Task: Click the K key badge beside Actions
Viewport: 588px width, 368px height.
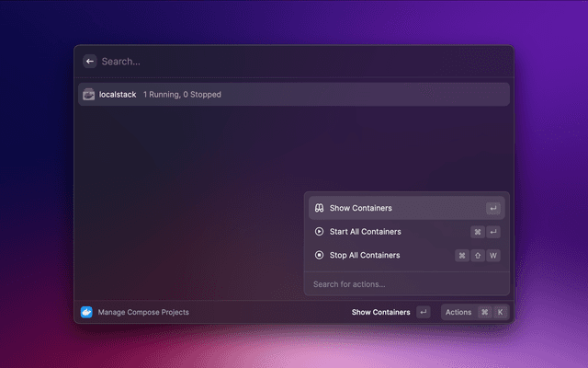Action: tap(501, 312)
